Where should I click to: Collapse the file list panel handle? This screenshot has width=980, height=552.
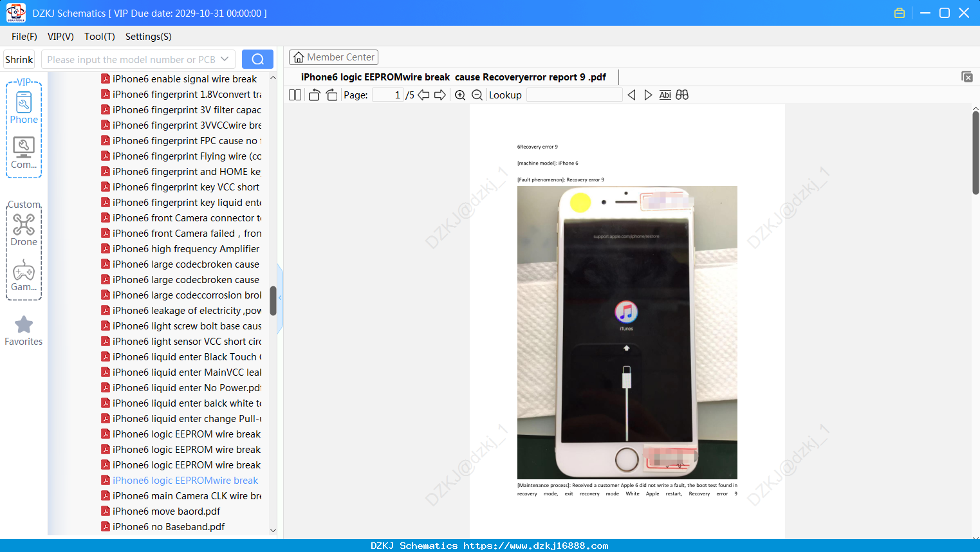[280, 298]
